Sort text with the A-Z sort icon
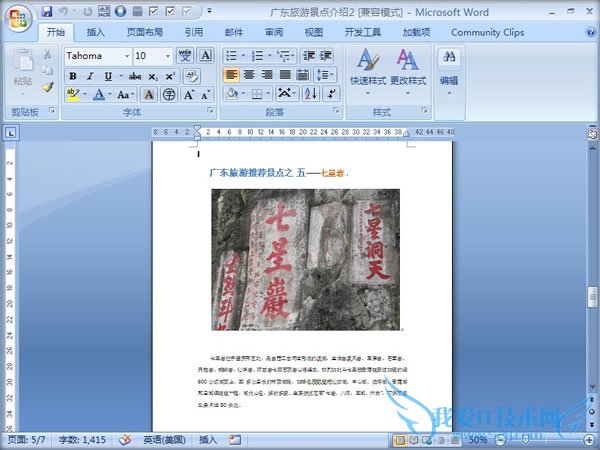Image resolution: width=600 pixels, height=450 pixels. [x=310, y=94]
